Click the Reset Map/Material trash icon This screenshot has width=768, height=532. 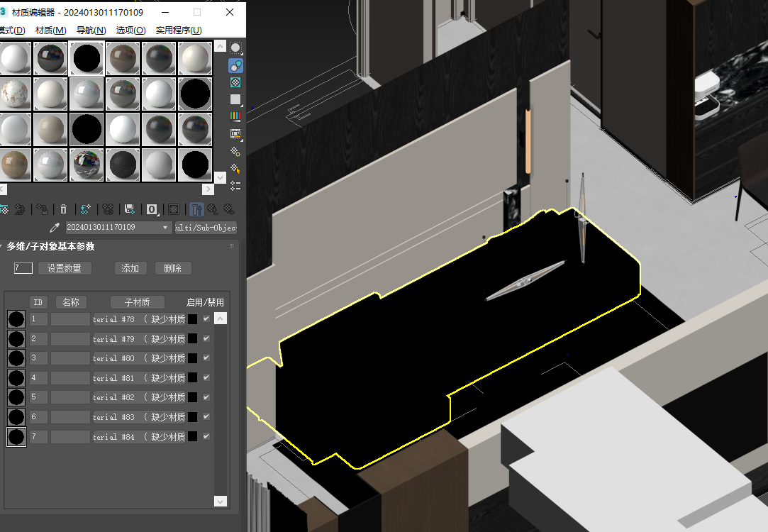(x=63, y=209)
